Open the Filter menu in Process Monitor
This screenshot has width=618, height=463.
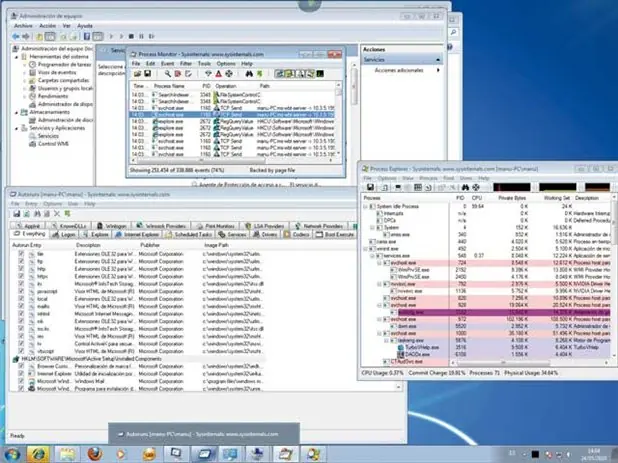[x=186, y=63]
